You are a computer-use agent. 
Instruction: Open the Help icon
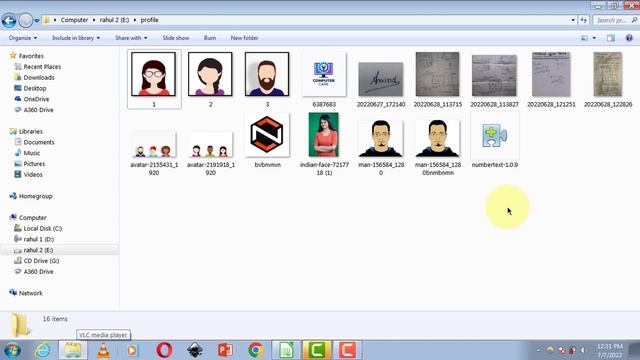[629, 38]
